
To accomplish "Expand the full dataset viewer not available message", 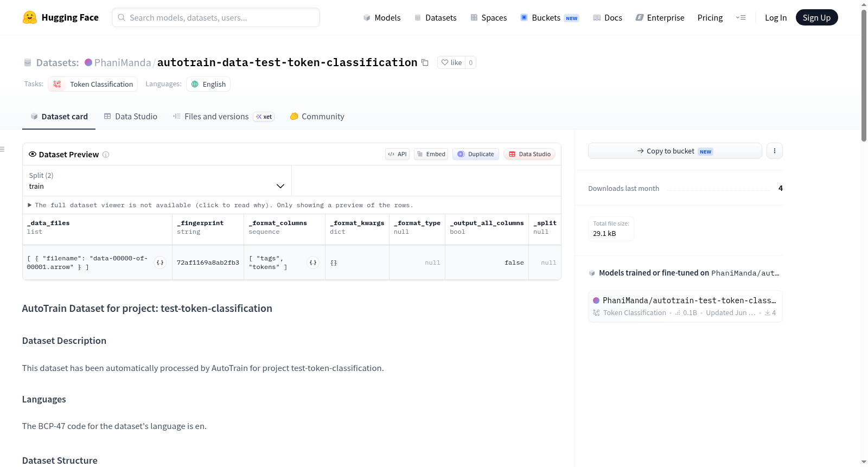I will 220,205.
